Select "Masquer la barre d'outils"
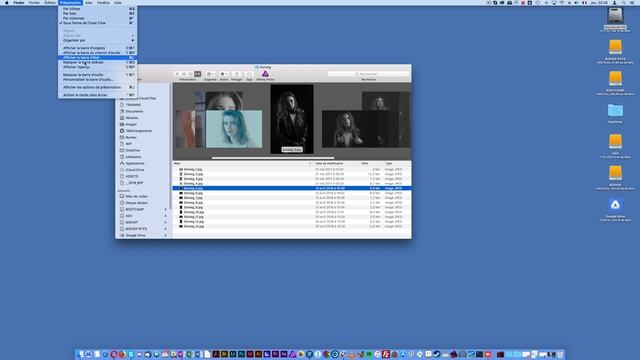Viewport: 640px width, 360px height. pos(97,75)
